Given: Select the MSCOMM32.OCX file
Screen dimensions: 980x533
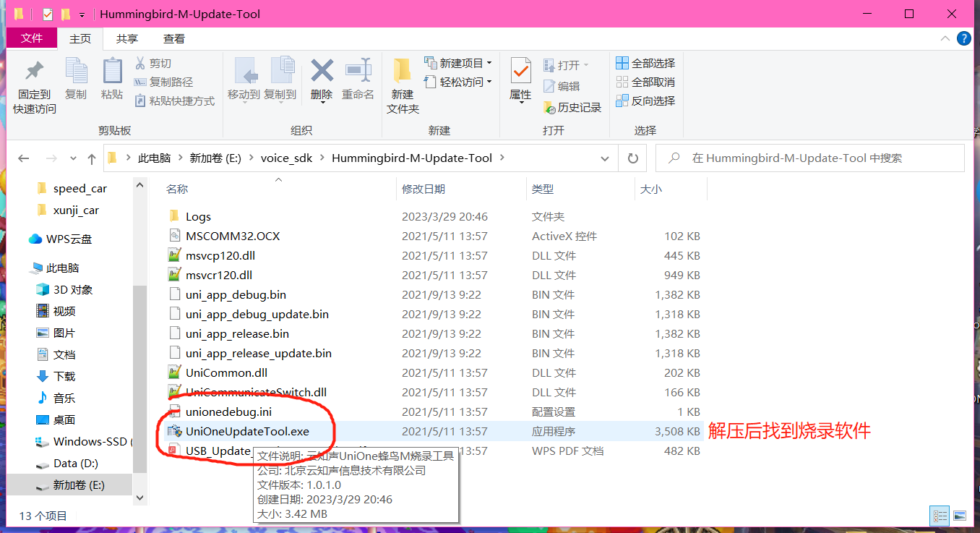Looking at the screenshot, I should (x=232, y=236).
